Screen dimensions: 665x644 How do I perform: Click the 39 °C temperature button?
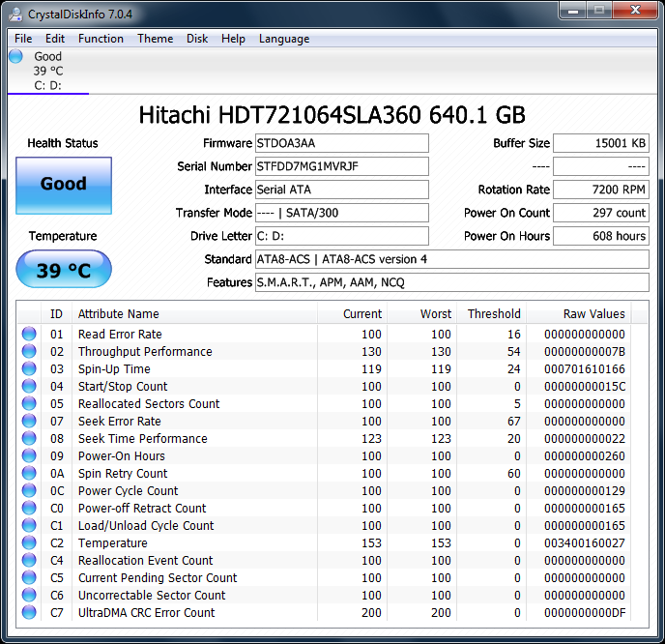pos(64,271)
